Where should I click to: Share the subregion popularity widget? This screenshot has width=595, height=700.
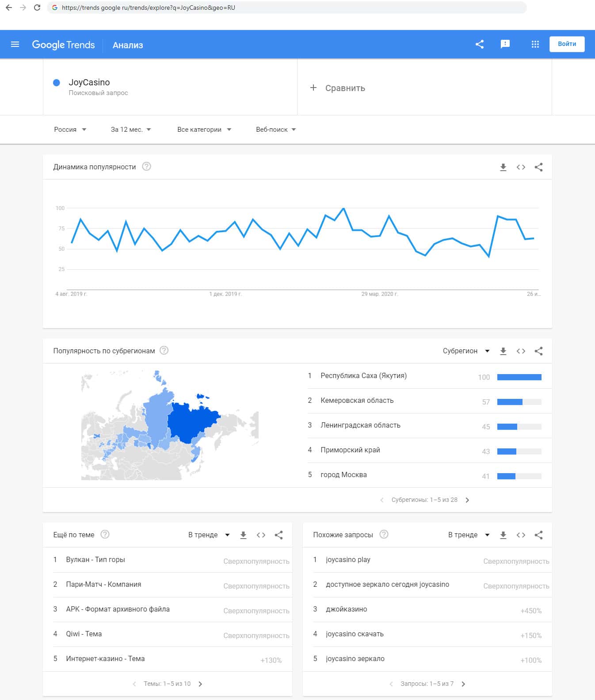[538, 351]
